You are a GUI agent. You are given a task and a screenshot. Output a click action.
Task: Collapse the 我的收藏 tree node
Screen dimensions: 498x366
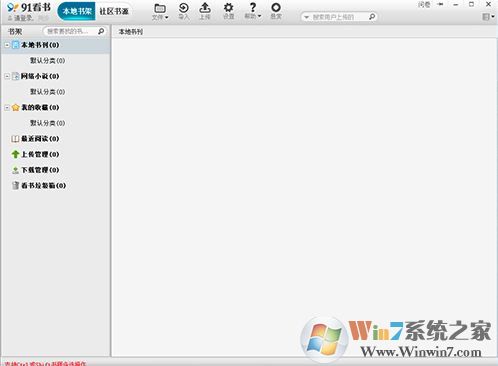click(x=7, y=108)
